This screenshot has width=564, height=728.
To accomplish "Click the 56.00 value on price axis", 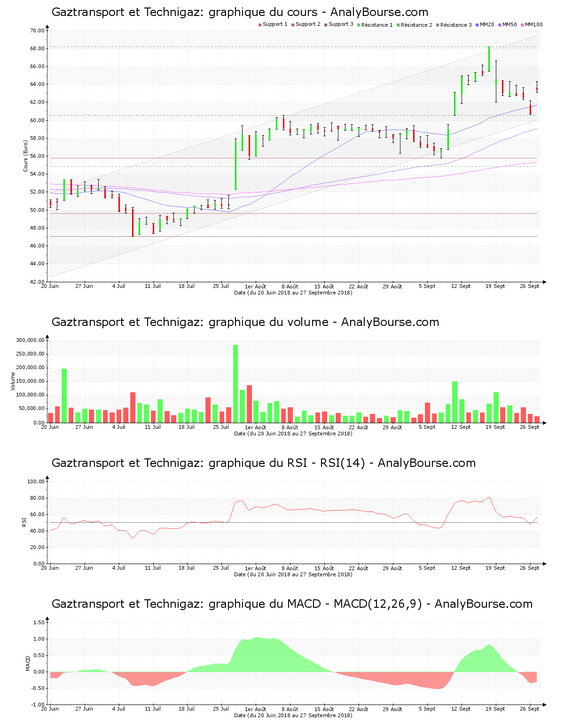I will pos(37,156).
